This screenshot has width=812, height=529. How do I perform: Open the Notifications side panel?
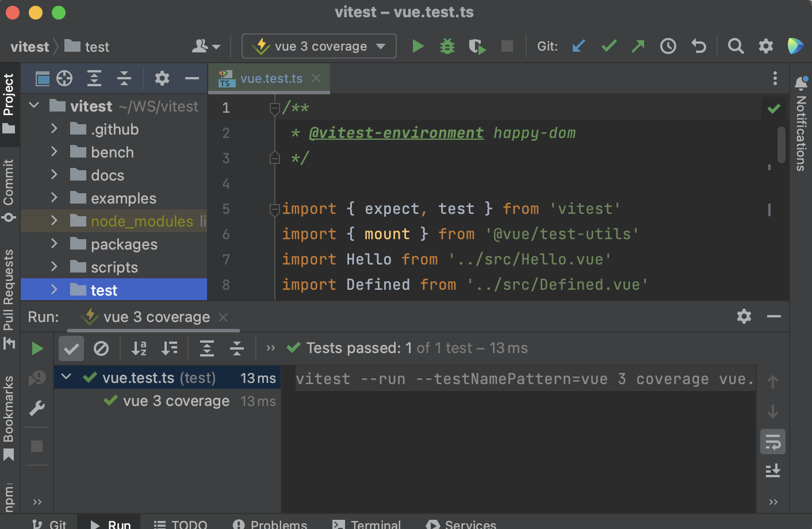[x=801, y=123]
